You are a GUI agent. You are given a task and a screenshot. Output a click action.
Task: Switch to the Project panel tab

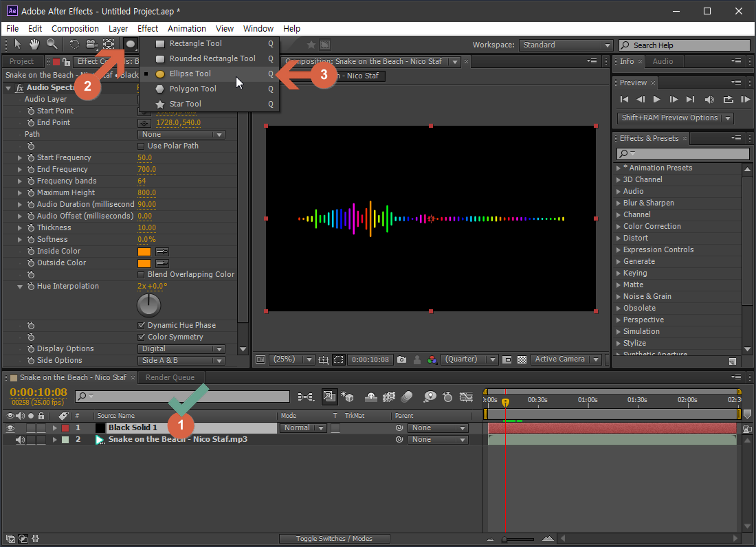click(22, 61)
